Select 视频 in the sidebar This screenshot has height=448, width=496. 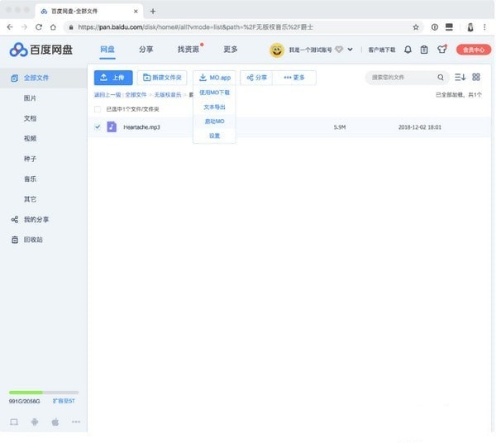pos(30,138)
